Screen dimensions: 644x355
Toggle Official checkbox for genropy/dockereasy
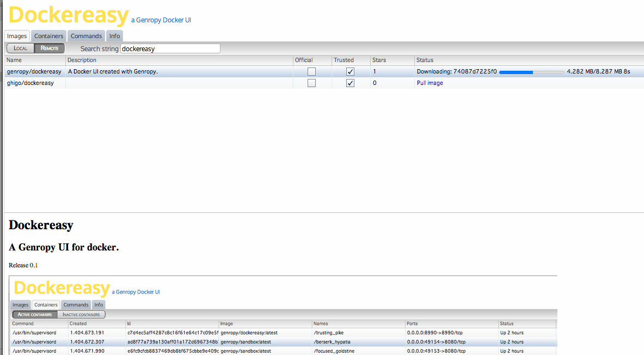coord(312,71)
